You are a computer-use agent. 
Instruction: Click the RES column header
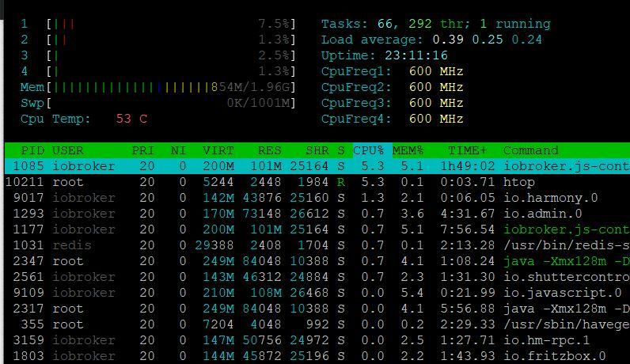tap(269, 150)
